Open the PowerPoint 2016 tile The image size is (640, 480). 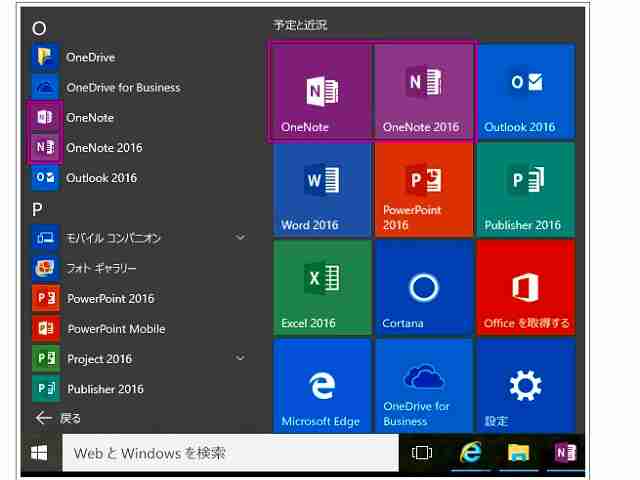pyautogui.click(x=424, y=189)
